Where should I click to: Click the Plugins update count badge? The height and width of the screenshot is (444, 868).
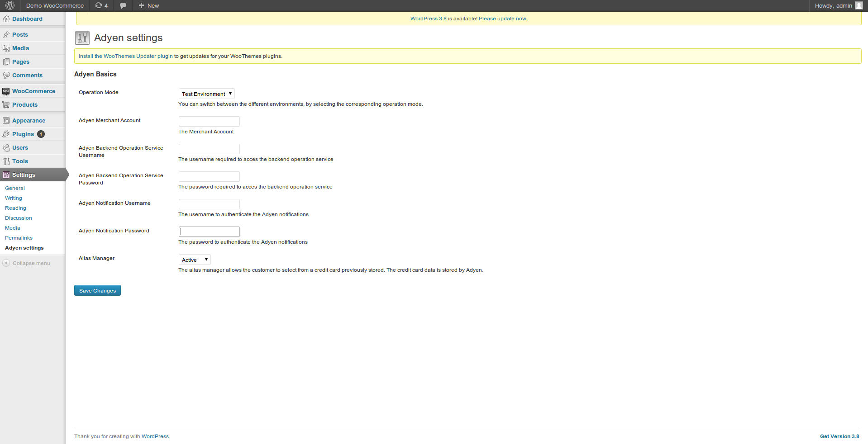[x=41, y=134]
